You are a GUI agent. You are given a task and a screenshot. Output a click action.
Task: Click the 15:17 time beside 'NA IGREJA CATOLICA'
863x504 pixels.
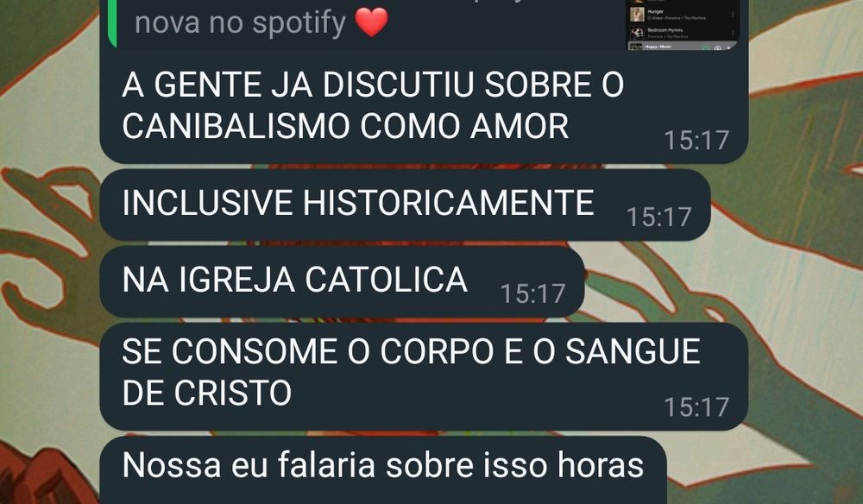click(532, 293)
